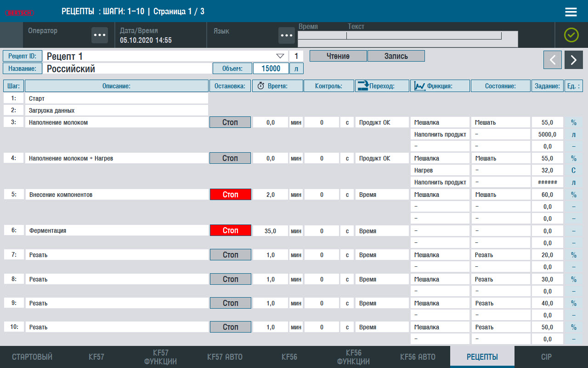
Task: Go to next recipe page arrow
Action: [573, 60]
